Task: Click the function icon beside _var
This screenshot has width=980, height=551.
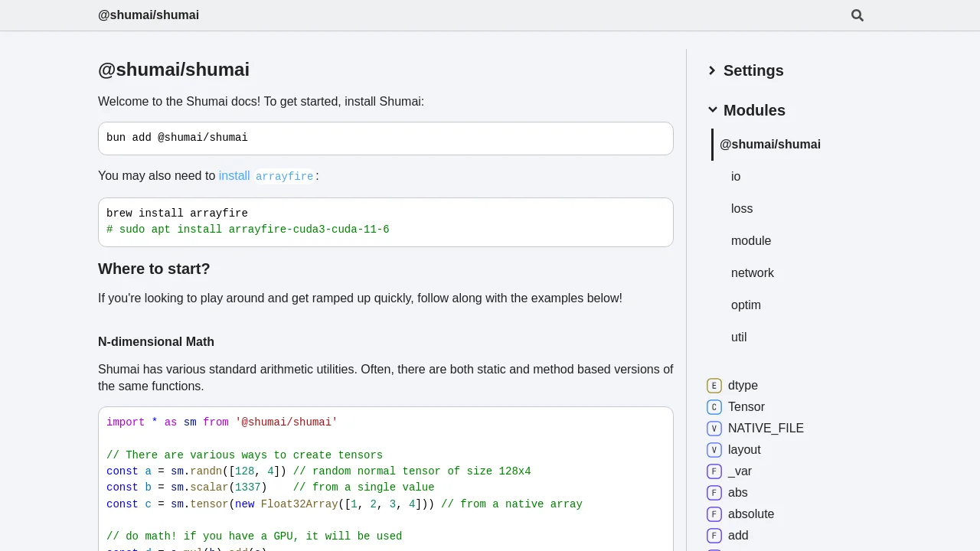Action: (714, 471)
